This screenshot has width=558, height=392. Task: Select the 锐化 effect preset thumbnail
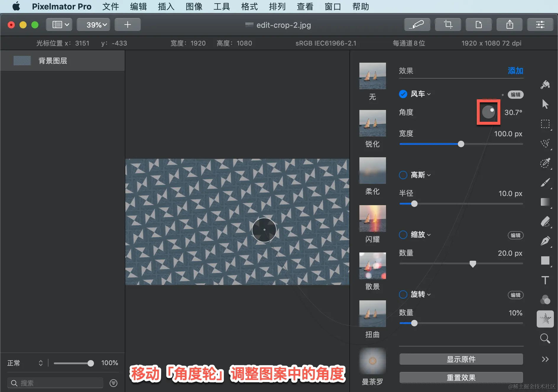[x=372, y=123]
